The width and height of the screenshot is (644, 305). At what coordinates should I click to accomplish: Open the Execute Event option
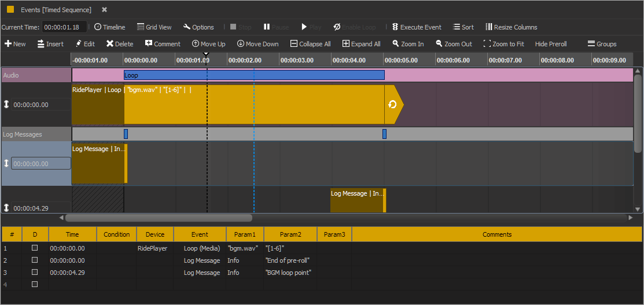click(x=417, y=27)
